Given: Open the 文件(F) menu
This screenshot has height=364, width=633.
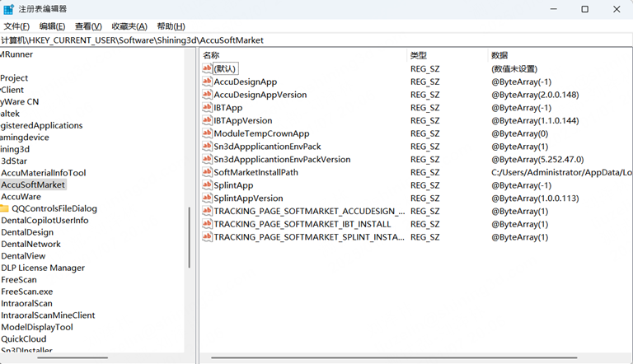Looking at the screenshot, I should (x=16, y=26).
